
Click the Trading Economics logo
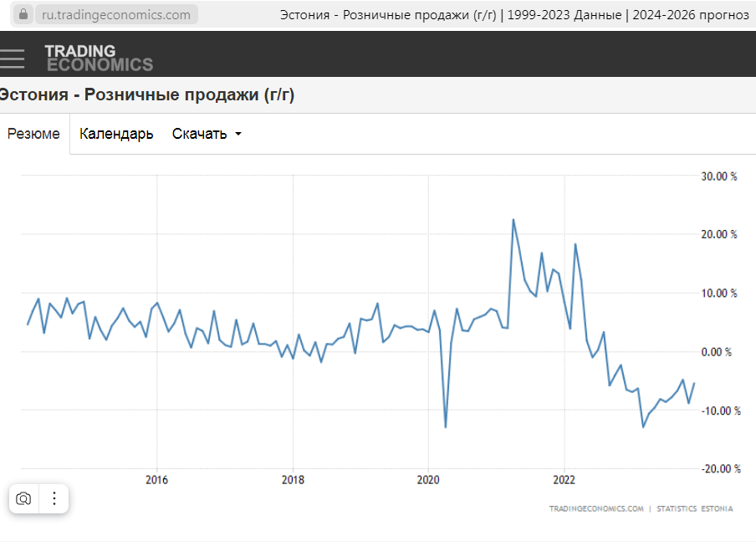coord(99,58)
